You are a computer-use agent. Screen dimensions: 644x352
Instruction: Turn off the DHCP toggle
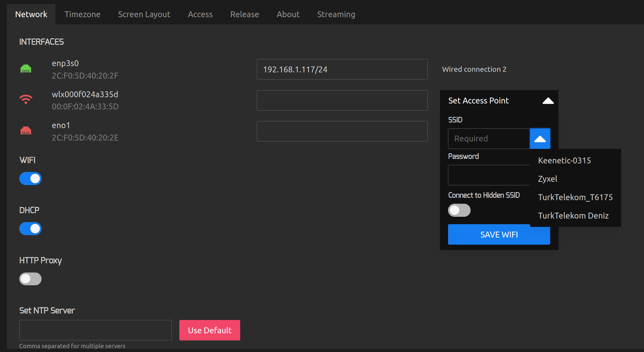tap(31, 229)
